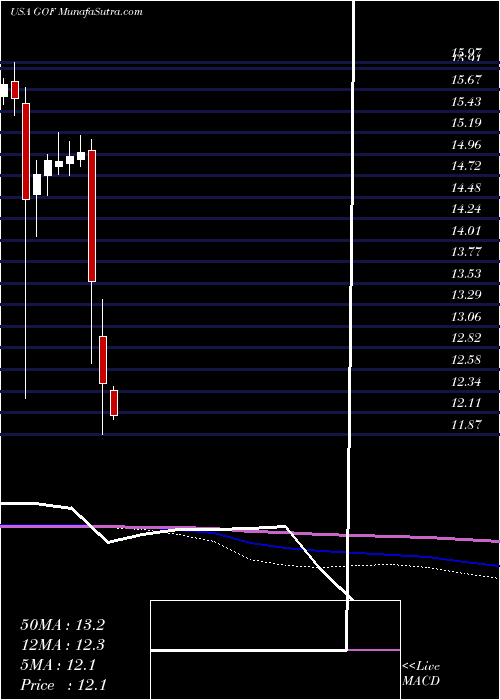
Task: Click the 14.24 price axis label
Action: coord(467,208)
